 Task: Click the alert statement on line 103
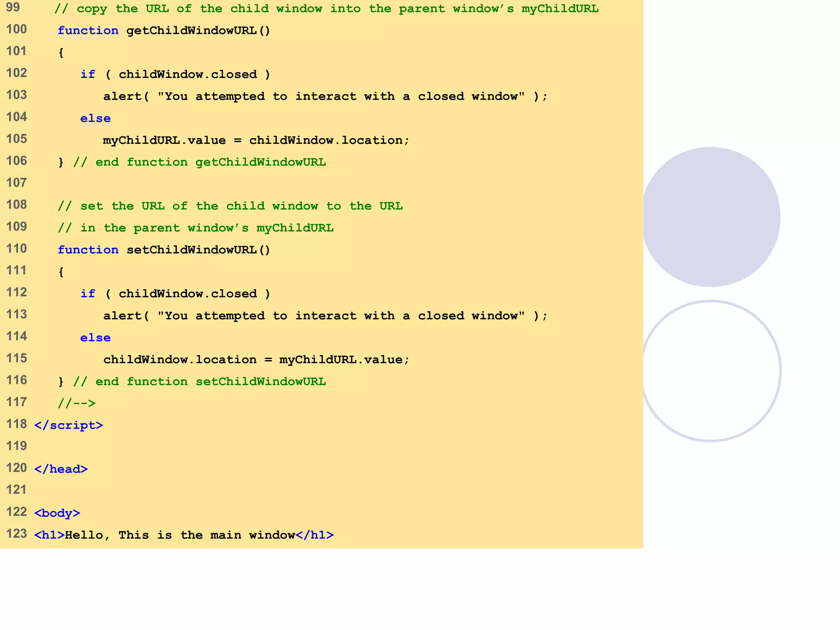[x=325, y=97]
